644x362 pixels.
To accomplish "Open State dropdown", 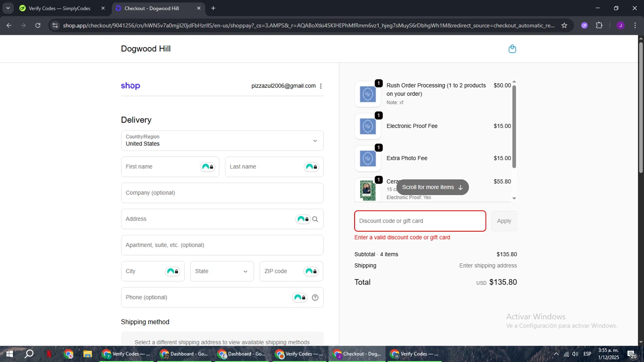I will click(222, 271).
